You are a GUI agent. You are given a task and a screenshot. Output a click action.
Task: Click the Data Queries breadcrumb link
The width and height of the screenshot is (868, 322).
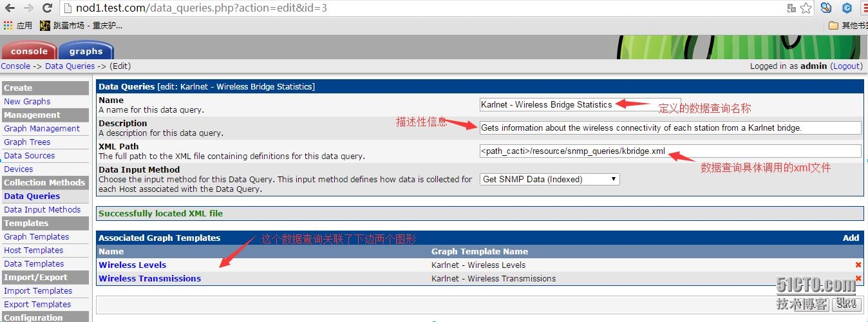point(70,66)
